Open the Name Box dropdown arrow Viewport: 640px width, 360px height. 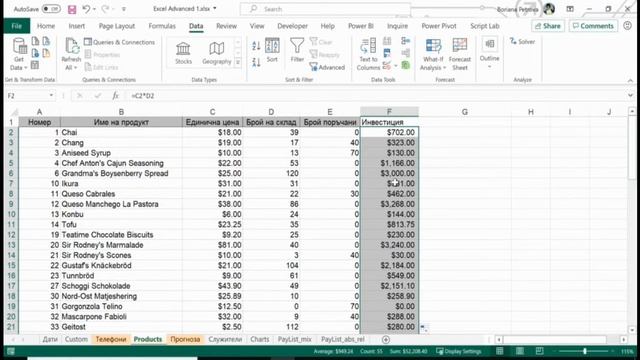(x=51, y=96)
